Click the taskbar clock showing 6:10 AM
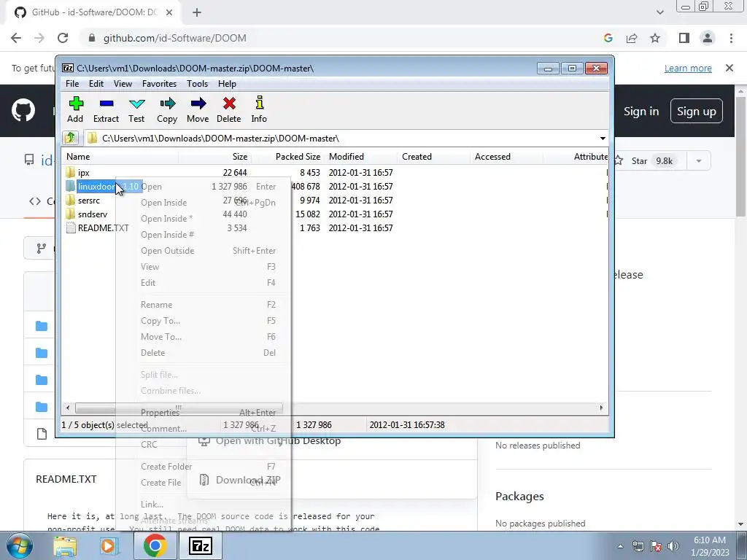The width and height of the screenshot is (747, 560). 709,546
